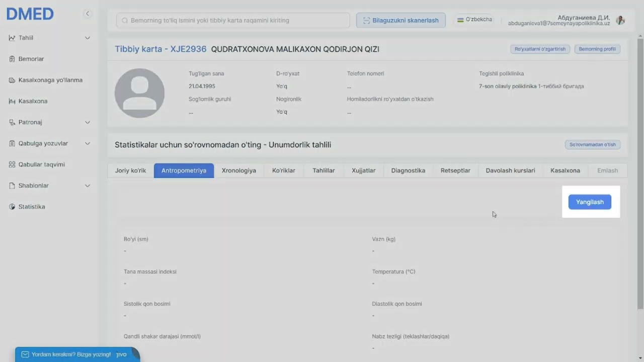The width and height of the screenshot is (644, 362).
Task: Click the Nabz tezligi label
Action: click(411, 336)
